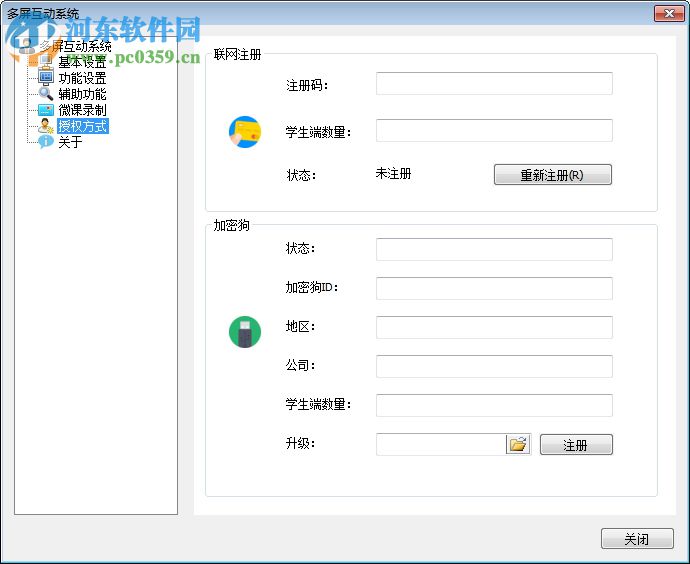The image size is (690, 564).
Task: Click the 注册码: label
Action: click(x=307, y=85)
